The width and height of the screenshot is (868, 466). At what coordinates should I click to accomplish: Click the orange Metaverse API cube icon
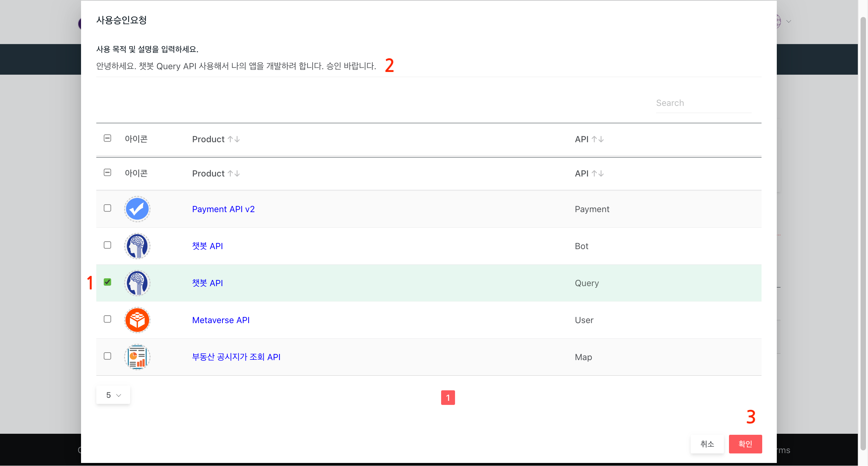click(x=137, y=320)
